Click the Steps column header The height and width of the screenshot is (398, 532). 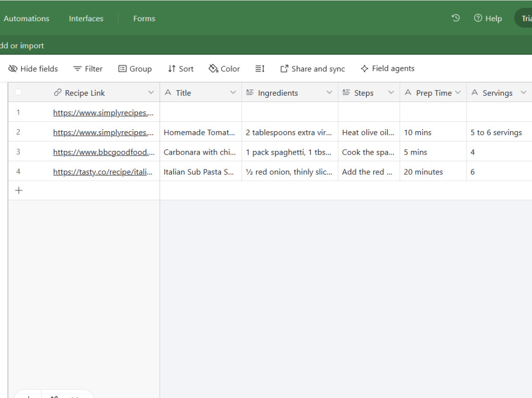click(x=369, y=92)
